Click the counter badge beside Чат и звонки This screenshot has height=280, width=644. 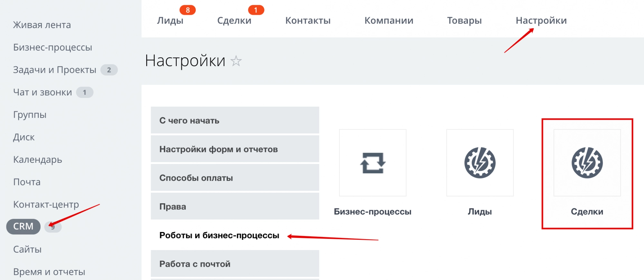pos(85,92)
